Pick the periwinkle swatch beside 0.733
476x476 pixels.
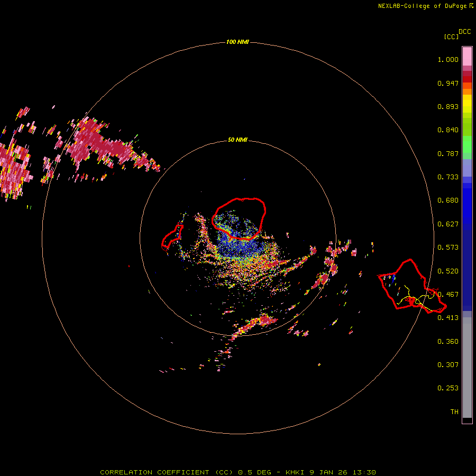[467, 168]
